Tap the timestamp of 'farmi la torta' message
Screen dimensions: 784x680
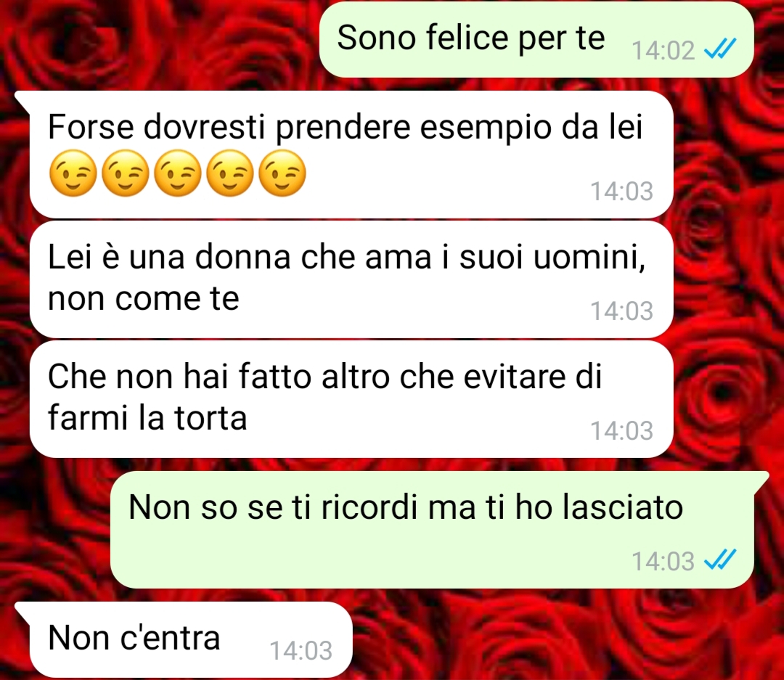tap(621, 430)
